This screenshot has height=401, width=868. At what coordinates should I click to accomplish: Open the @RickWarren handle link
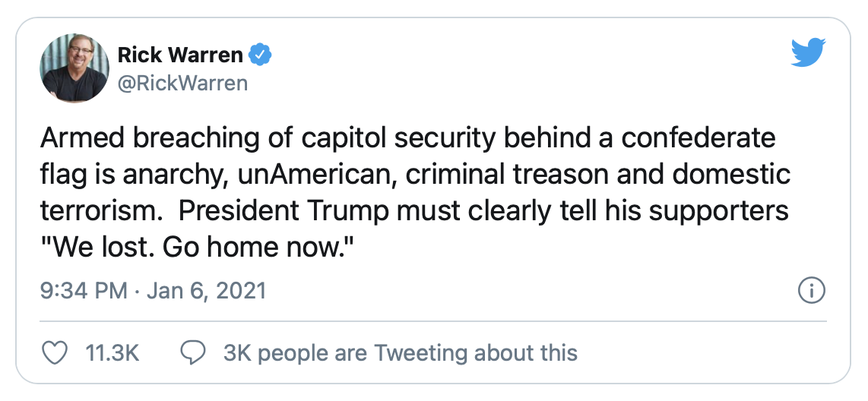tap(182, 83)
